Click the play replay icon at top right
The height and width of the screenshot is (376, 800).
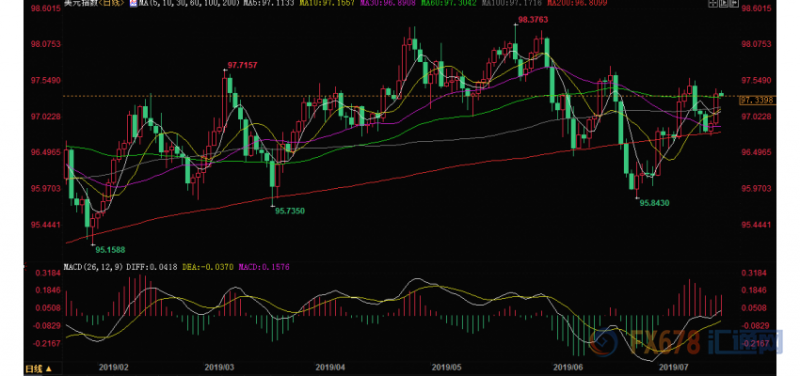click(723, 3)
